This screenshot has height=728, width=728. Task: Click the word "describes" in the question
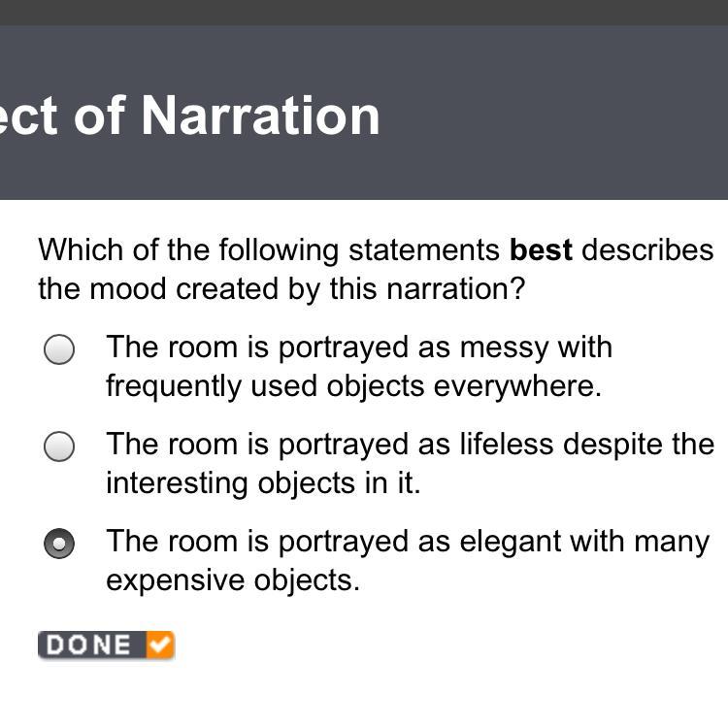647,250
